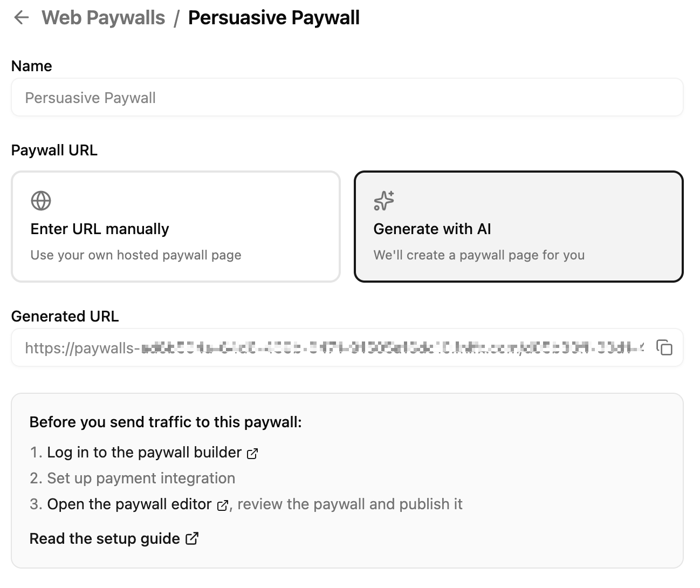Image resolution: width=700 pixels, height=588 pixels.
Task: Open the Read the setup guide link
Action: (105, 538)
